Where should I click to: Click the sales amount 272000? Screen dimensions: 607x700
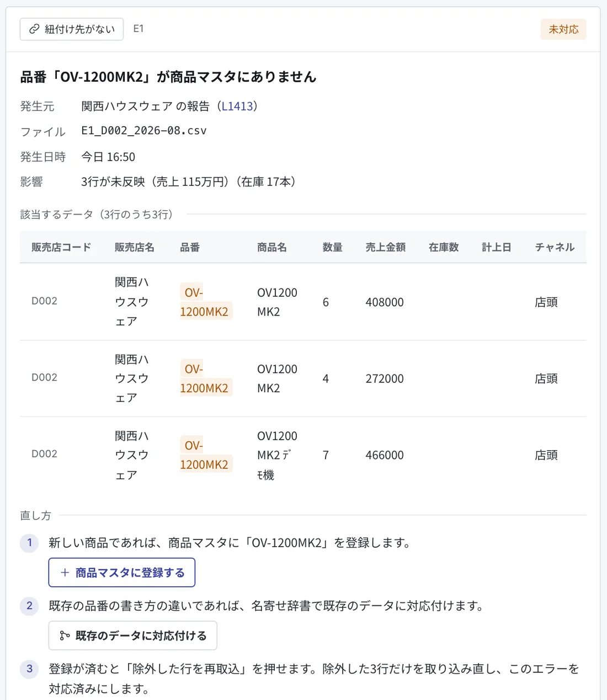point(385,379)
